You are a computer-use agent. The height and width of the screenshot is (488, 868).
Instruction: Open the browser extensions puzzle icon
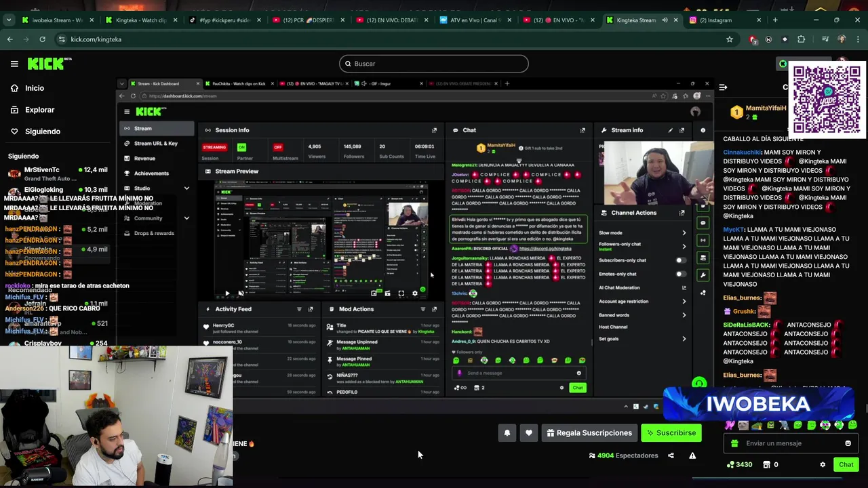pyautogui.click(x=802, y=39)
